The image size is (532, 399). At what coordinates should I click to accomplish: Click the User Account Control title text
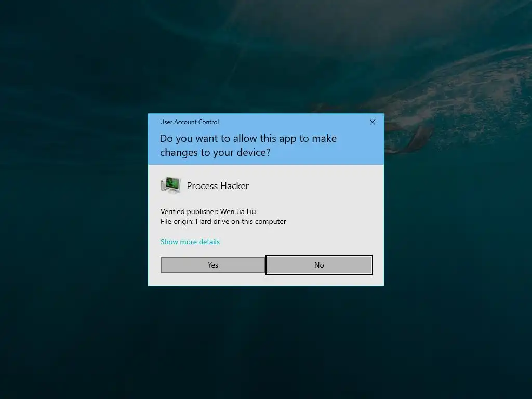(189, 122)
